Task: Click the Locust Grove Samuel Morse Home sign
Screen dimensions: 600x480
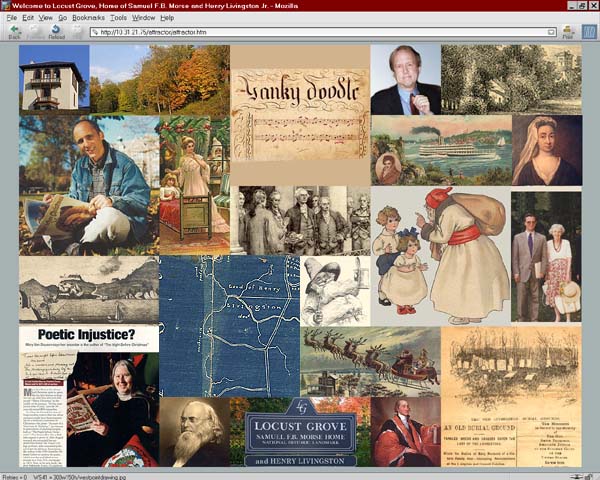Action: click(300, 432)
